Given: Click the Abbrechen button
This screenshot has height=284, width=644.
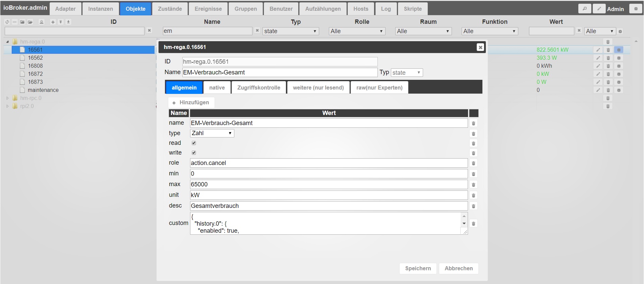Looking at the screenshot, I should [x=459, y=268].
